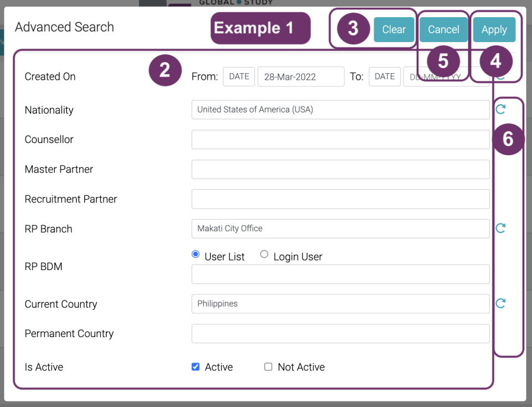Open the Current Country dropdown showing Philippines

(340, 304)
